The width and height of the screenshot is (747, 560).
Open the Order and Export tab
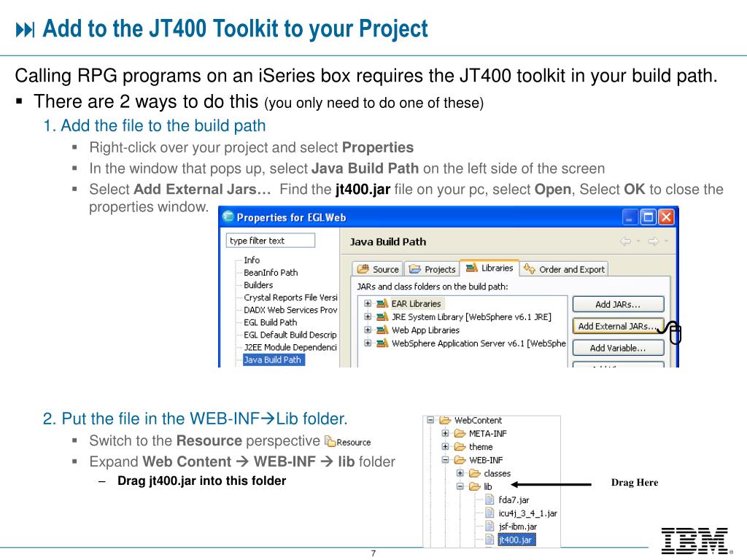click(564, 269)
